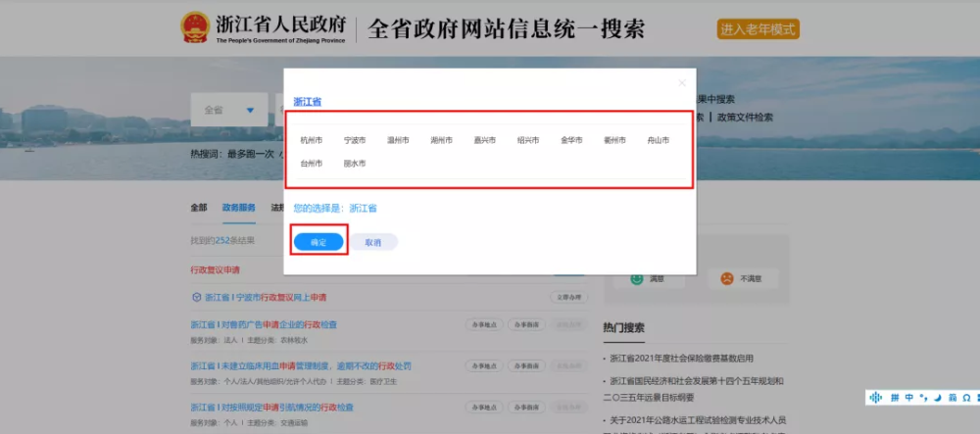The width and height of the screenshot is (980, 434).
Task: Select 舟山市 in the city list
Action: [x=659, y=140]
